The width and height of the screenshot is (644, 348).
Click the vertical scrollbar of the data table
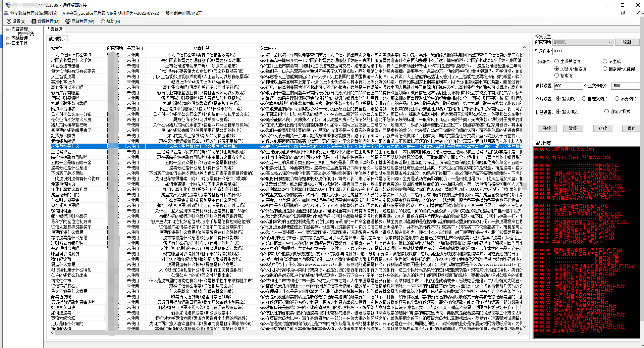click(x=525, y=187)
